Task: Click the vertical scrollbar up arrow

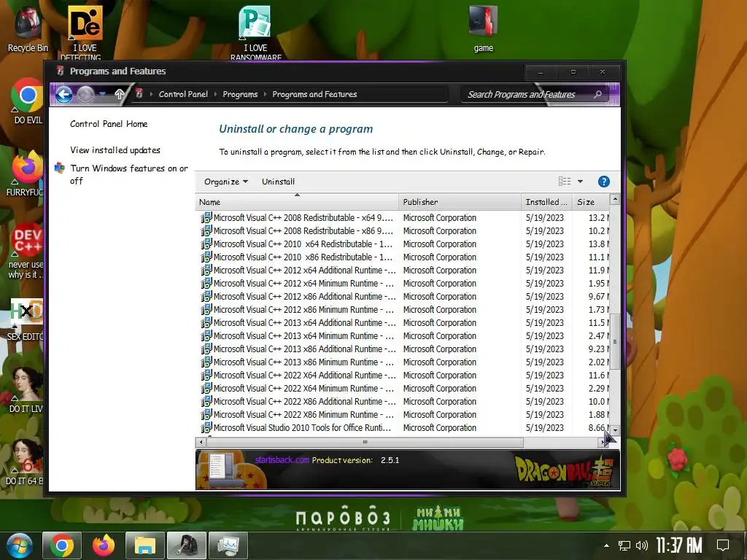Action: coord(615,200)
